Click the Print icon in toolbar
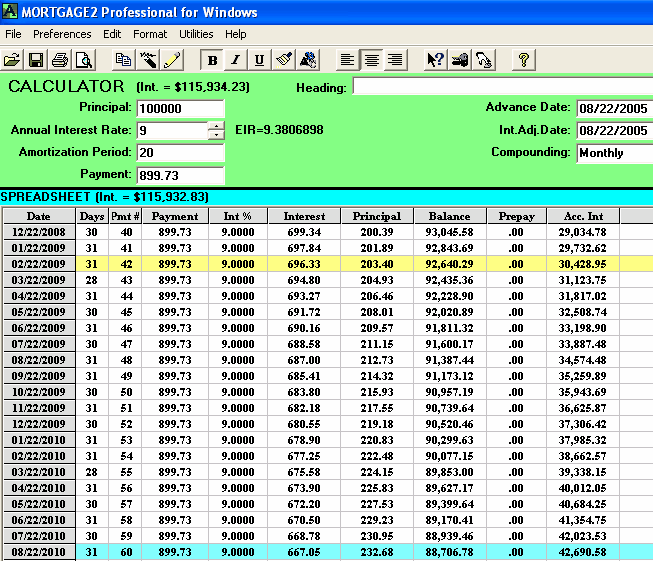The height and width of the screenshot is (561, 653). pos(60,60)
